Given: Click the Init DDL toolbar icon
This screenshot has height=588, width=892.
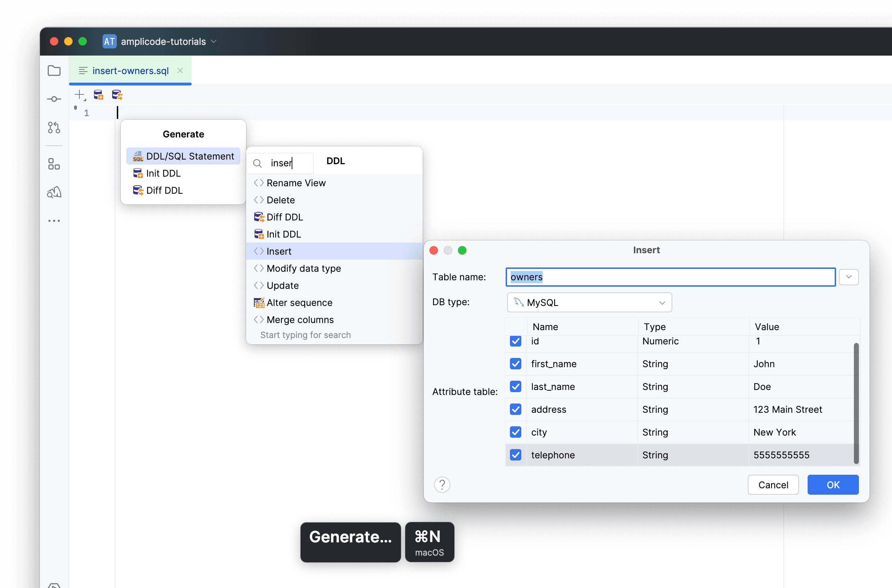Looking at the screenshot, I should point(99,95).
